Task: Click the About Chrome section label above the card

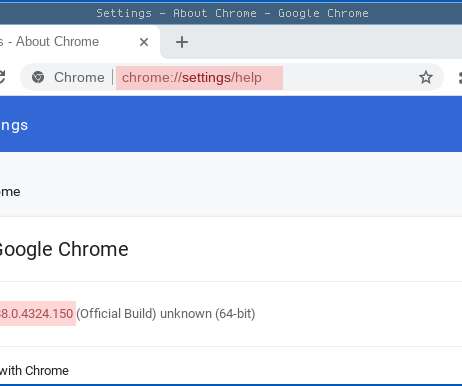Action: coord(10,192)
